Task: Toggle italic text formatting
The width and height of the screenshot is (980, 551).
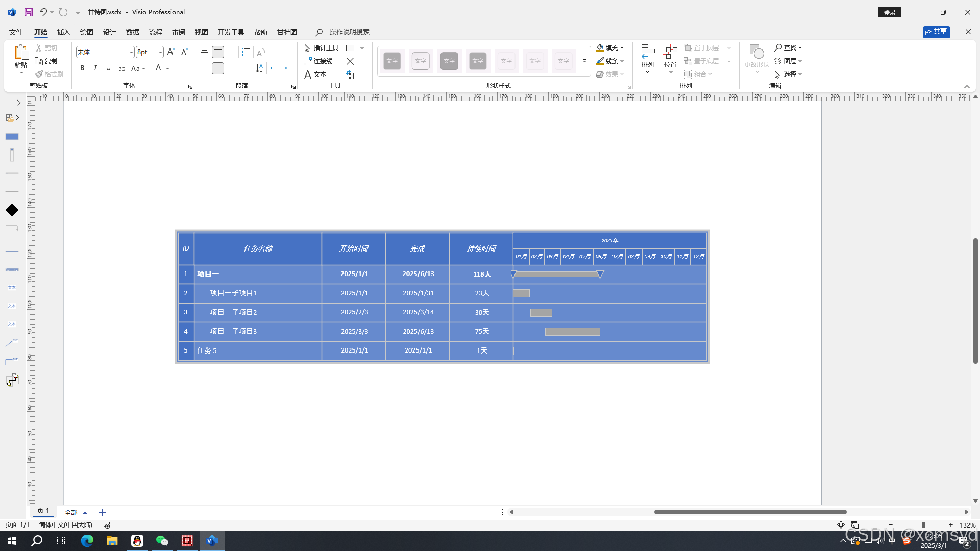Action: 95,68
